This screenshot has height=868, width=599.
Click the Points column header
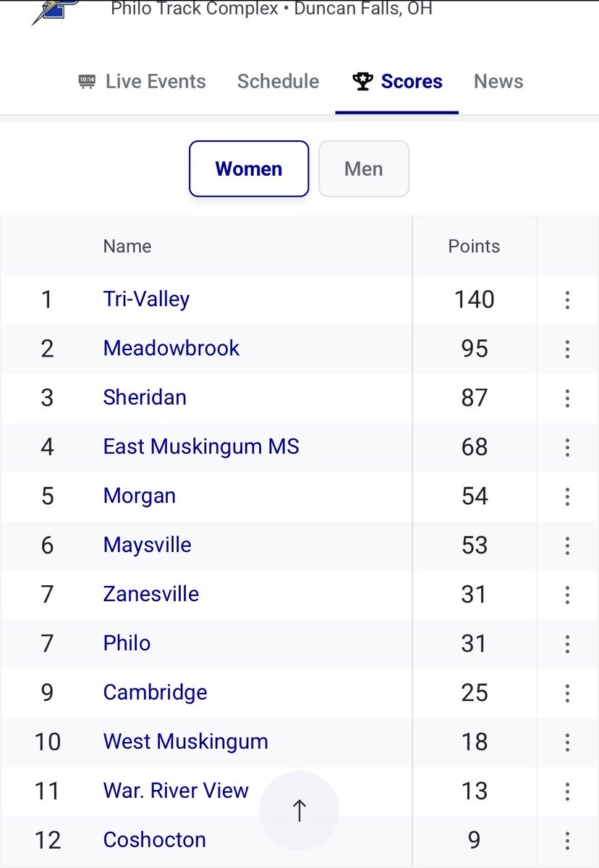(474, 246)
